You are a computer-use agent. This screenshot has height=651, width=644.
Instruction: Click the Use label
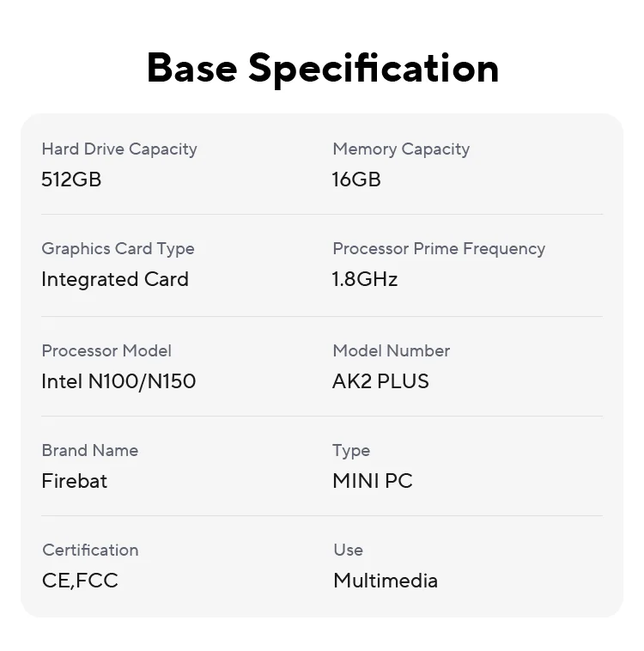348,550
